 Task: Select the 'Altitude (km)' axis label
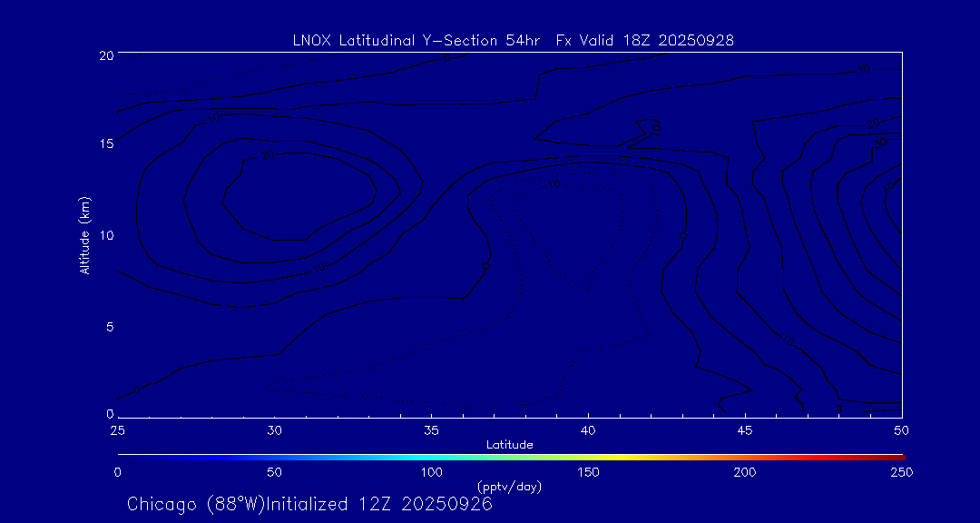(x=85, y=235)
